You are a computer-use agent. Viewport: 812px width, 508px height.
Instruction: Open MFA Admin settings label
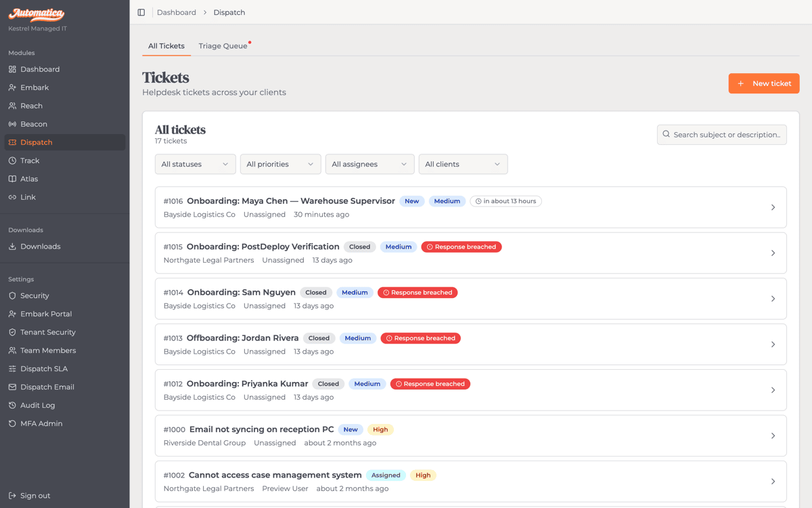[41, 424]
